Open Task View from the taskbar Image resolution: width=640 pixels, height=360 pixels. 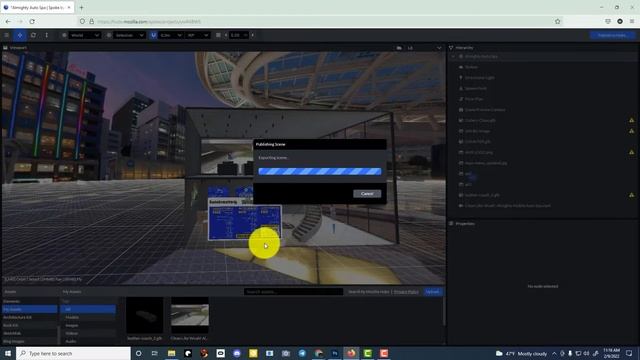[154, 353]
